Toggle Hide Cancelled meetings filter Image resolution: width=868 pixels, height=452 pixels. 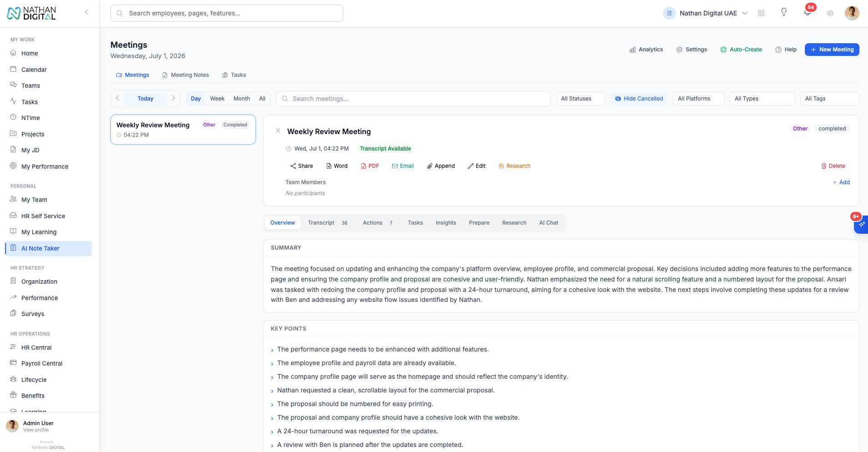[639, 99]
